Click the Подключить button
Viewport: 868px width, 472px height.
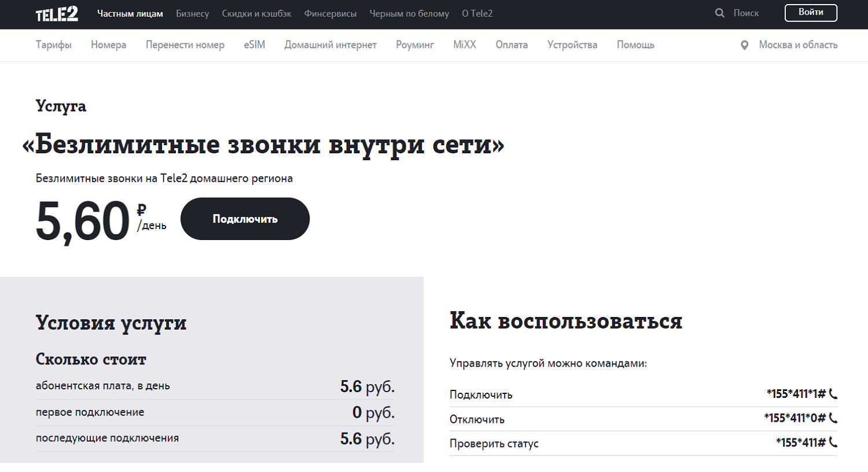245,219
